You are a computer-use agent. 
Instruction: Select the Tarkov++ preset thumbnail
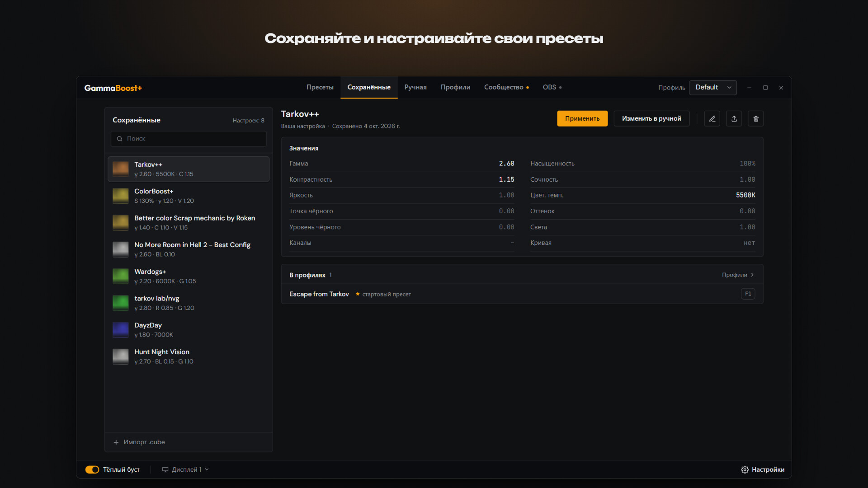[x=121, y=169]
